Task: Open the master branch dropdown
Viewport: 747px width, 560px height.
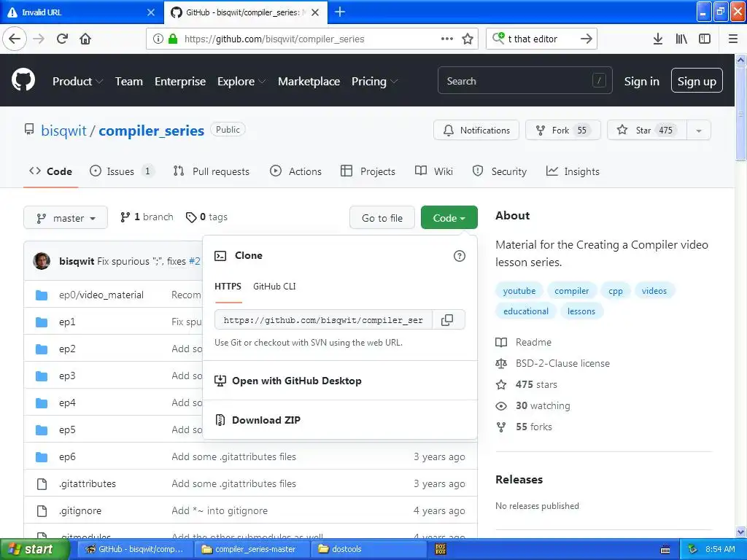Action: [66, 217]
